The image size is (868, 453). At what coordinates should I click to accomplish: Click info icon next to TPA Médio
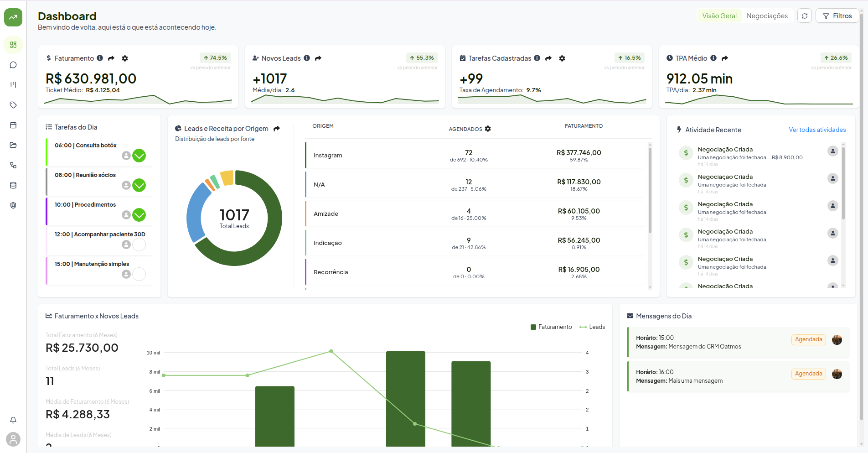click(713, 58)
